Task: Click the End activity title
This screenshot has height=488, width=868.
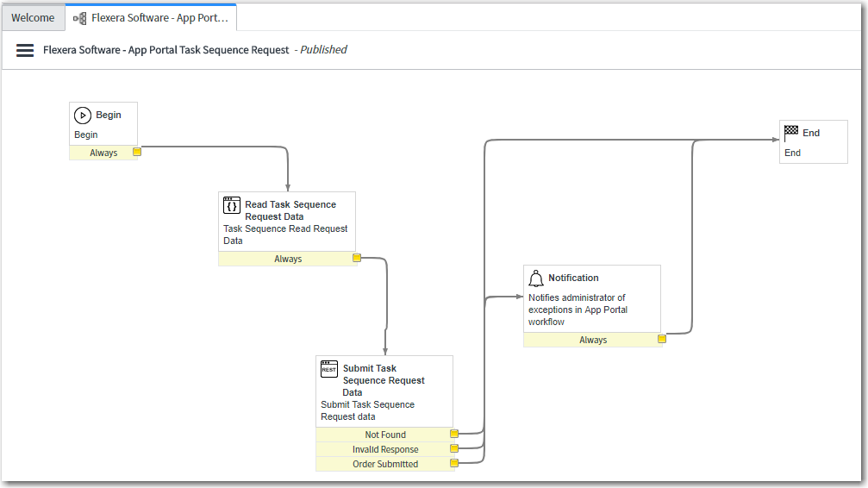Action: pyautogui.click(x=811, y=133)
